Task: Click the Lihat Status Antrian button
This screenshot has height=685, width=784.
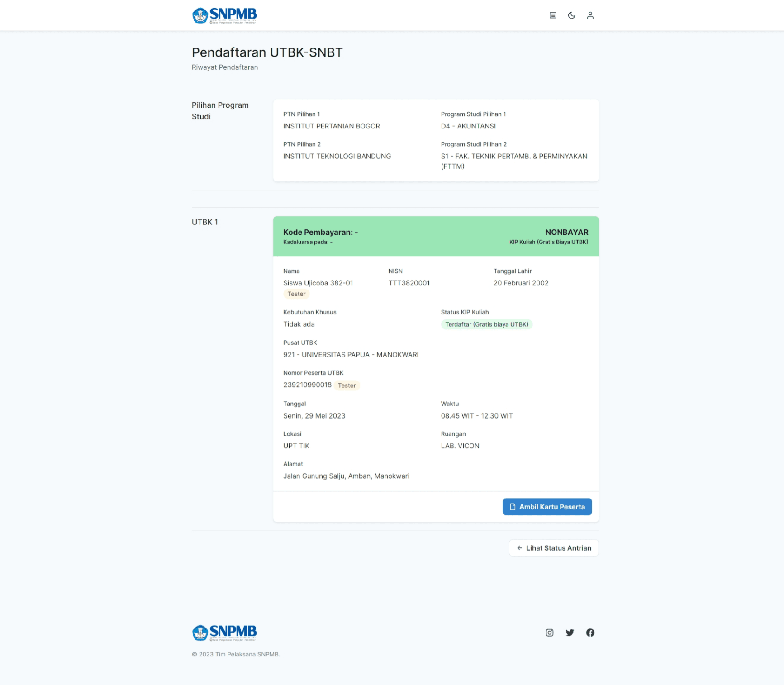Action: (x=553, y=548)
